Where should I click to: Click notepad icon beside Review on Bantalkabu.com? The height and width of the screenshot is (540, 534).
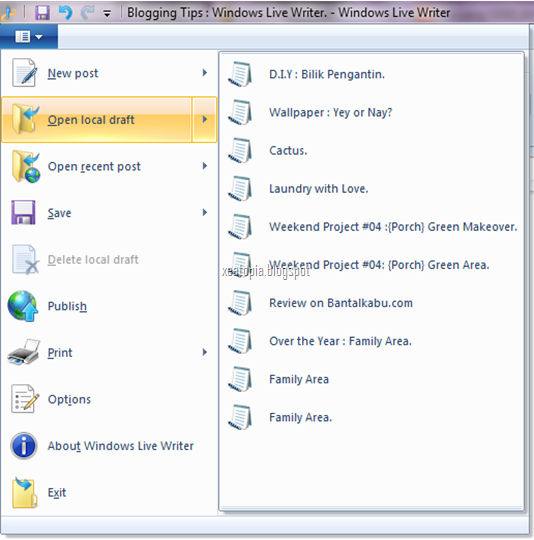point(239,303)
